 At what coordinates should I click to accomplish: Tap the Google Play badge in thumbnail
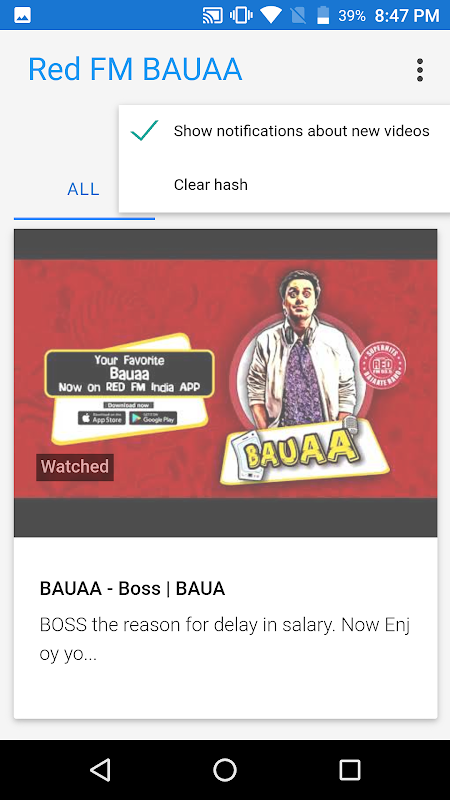153,418
